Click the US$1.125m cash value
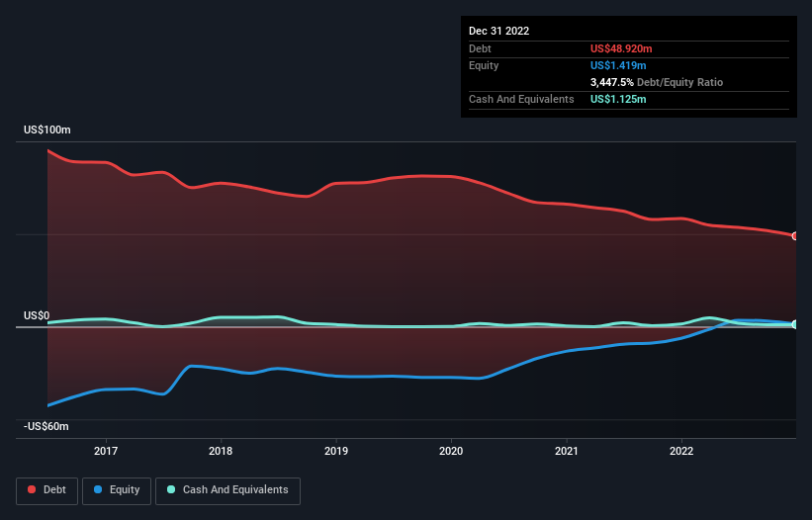The width and height of the screenshot is (812, 520). pos(618,99)
